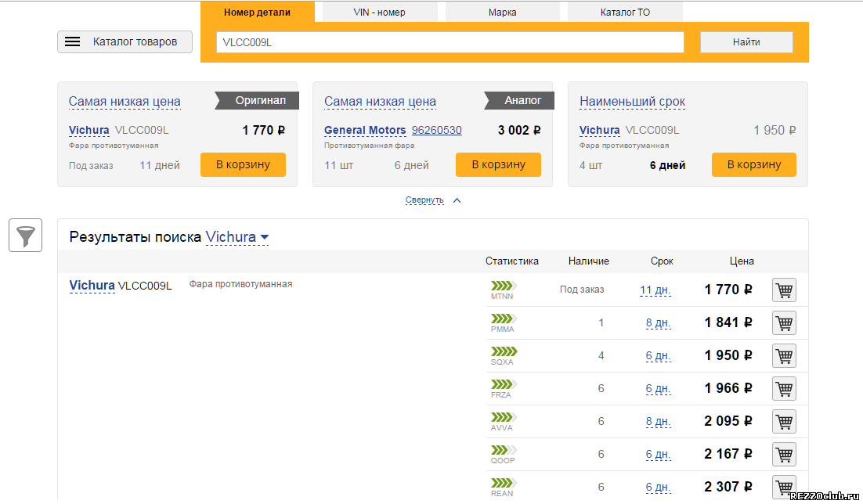Switch to the Каталог ТО tab

[x=625, y=12]
